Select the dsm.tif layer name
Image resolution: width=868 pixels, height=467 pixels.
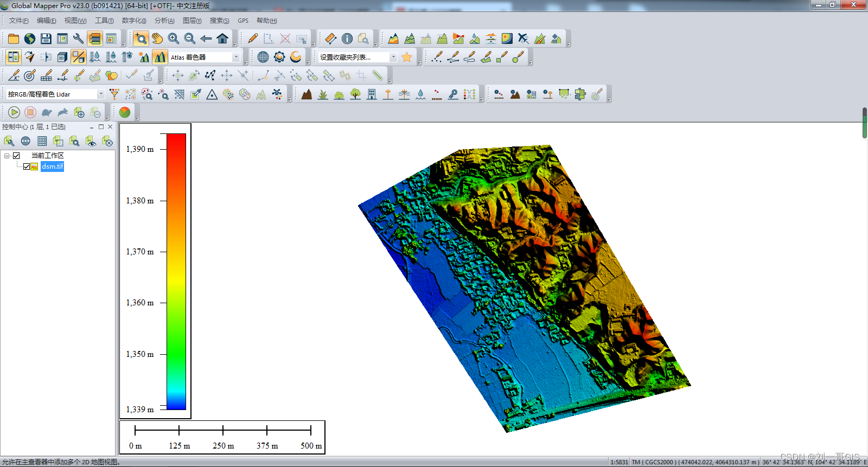(53, 167)
